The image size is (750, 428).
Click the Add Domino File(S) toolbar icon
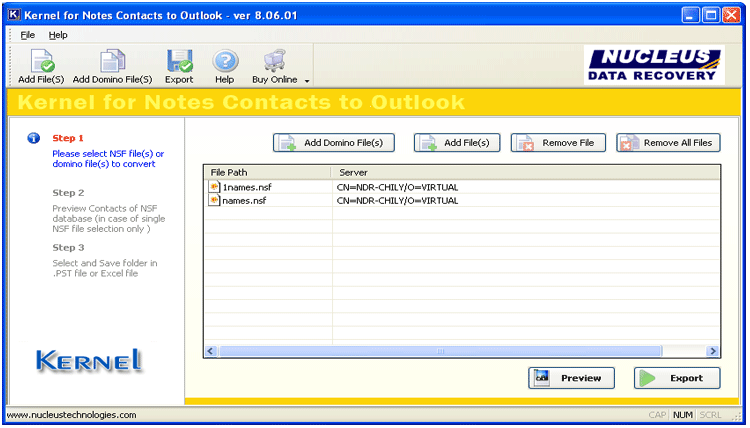coord(112,61)
